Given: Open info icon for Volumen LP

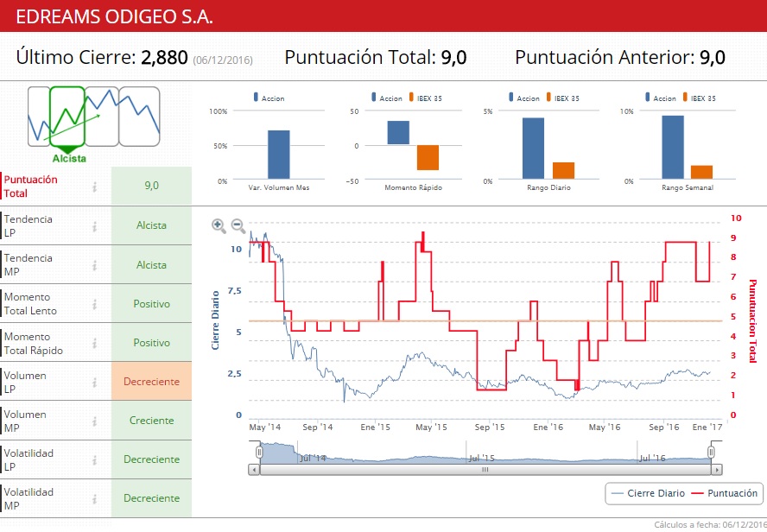Looking at the screenshot, I should [x=95, y=382].
